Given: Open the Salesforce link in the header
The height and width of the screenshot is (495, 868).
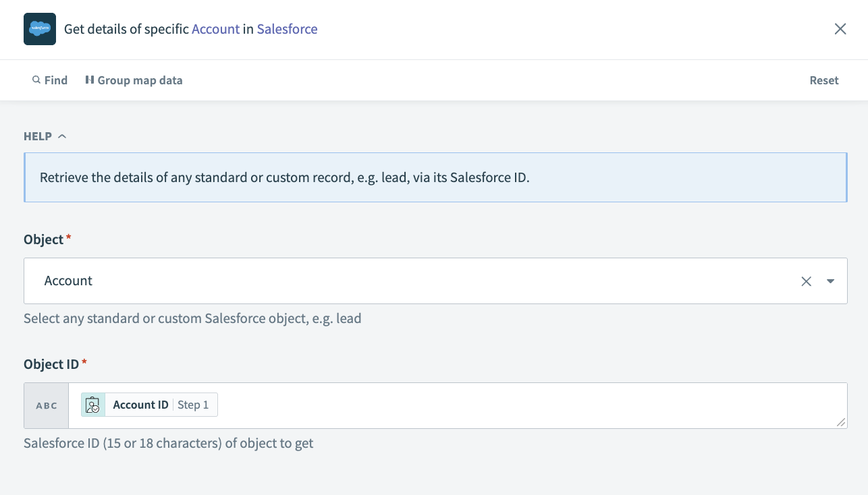Looking at the screenshot, I should (287, 29).
